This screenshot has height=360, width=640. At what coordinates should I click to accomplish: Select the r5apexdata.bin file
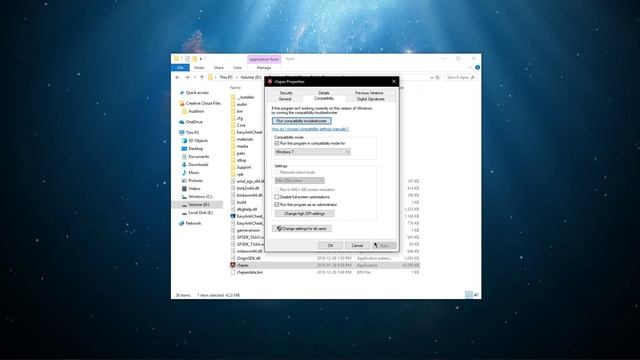click(x=249, y=272)
